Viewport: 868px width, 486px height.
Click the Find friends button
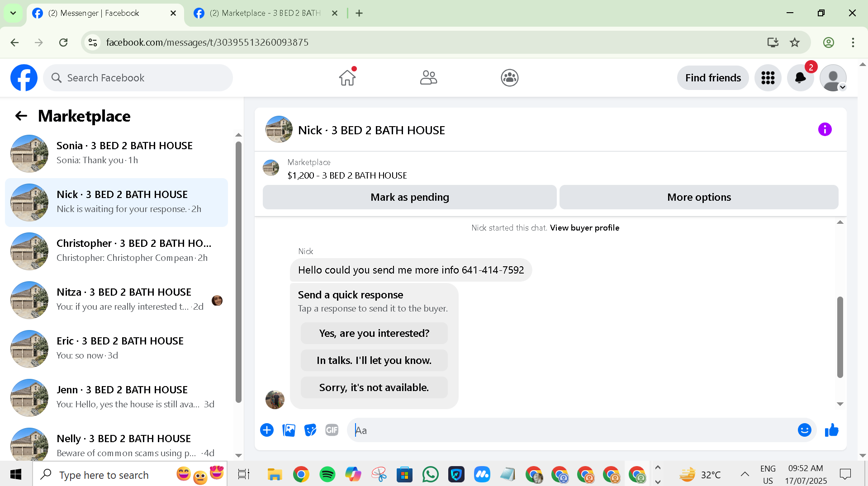(713, 78)
